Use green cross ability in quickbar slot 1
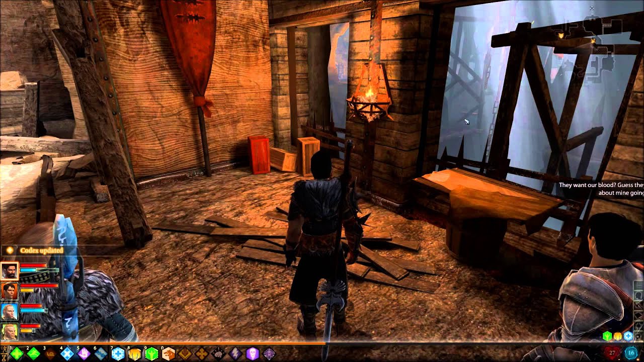644x362 pixels. pos(17,354)
